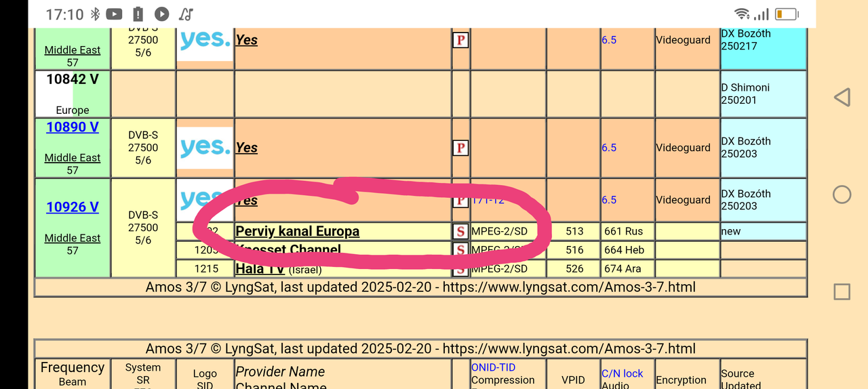The width and height of the screenshot is (868, 389).
Task: Click the status bar clock showing 17:10
Action: pos(65,14)
